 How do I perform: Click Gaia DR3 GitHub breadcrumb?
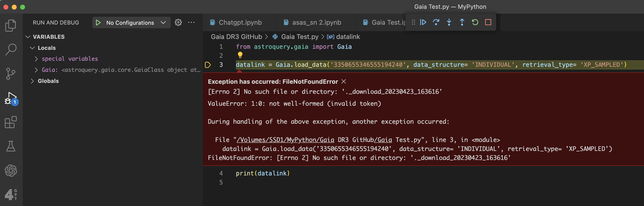coord(237,37)
